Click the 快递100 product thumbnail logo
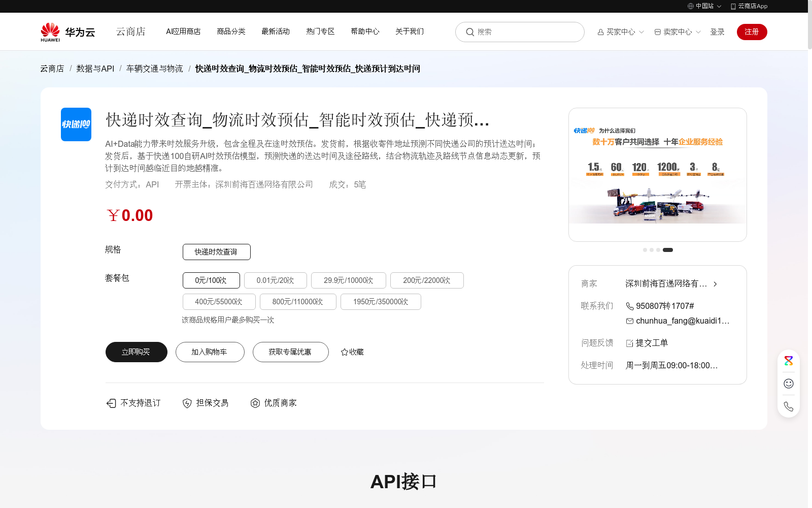Screen dimensions: 812x508 (76, 124)
